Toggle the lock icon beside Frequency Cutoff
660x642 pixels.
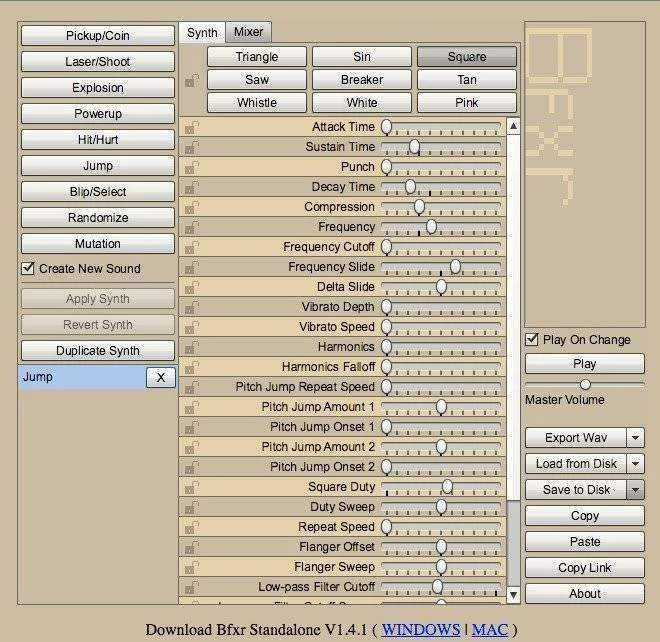(192, 248)
